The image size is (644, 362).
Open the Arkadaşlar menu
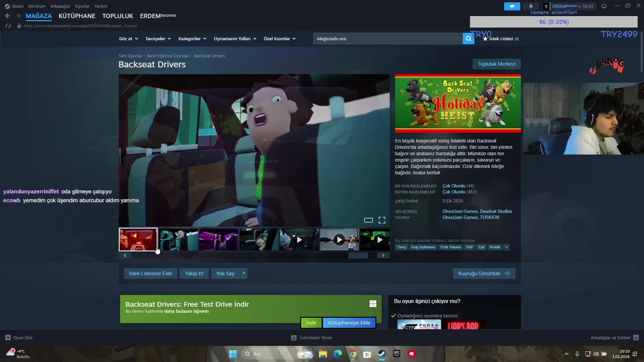click(x=60, y=6)
